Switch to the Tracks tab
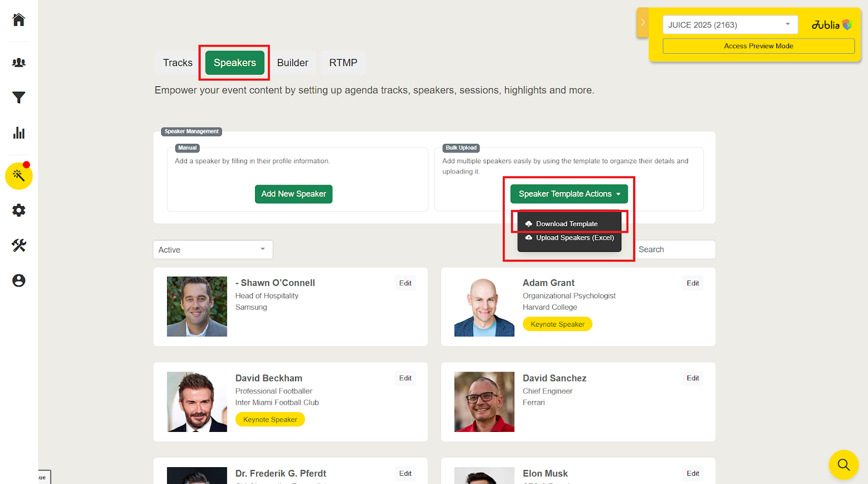The width and height of the screenshot is (868, 484). coord(178,63)
